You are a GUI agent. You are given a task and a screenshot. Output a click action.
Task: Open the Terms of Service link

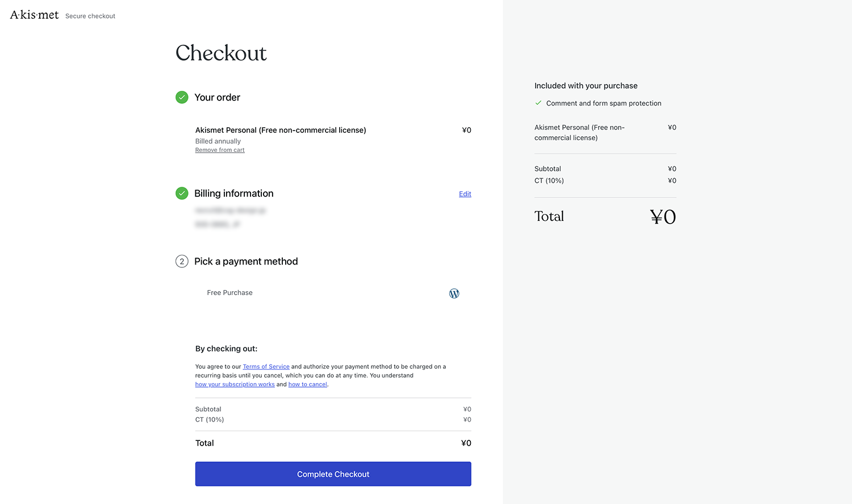(266, 367)
